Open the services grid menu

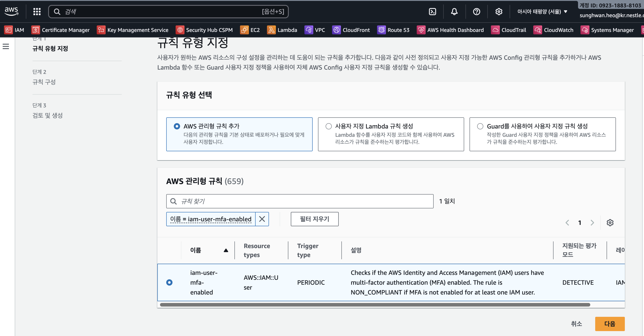point(37,12)
